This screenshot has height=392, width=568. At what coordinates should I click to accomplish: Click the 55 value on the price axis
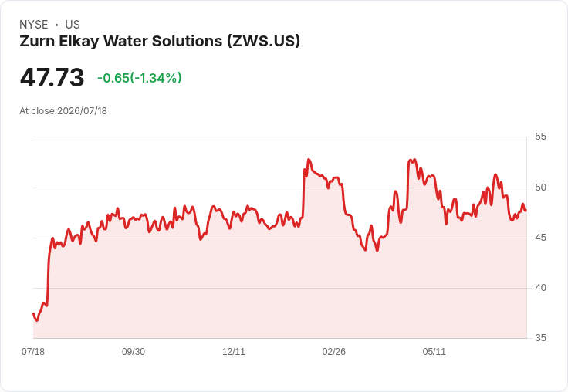coord(540,137)
